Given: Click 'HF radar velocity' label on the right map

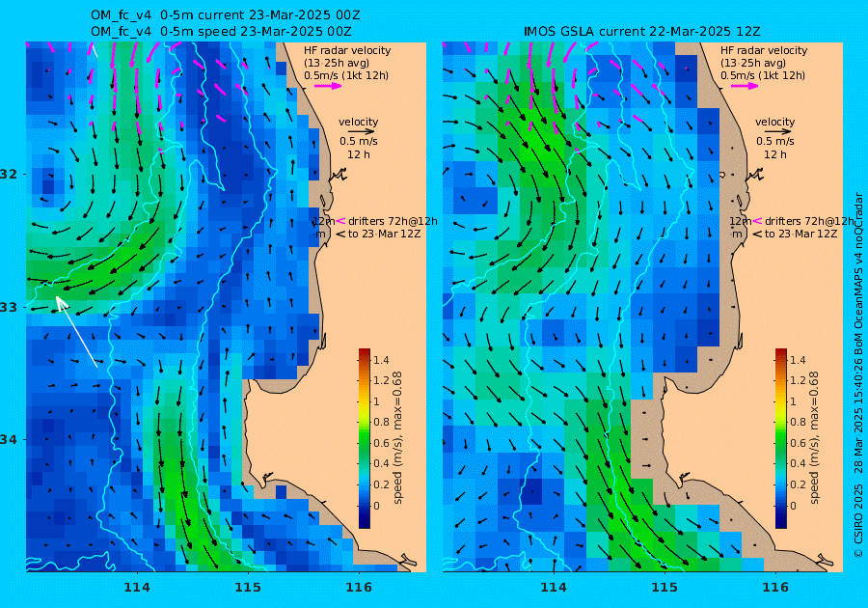Looking at the screenshot, I should point(764,50).
